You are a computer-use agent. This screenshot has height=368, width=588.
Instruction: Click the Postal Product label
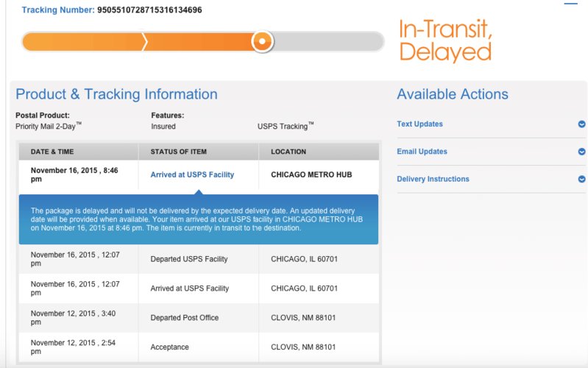43,115
